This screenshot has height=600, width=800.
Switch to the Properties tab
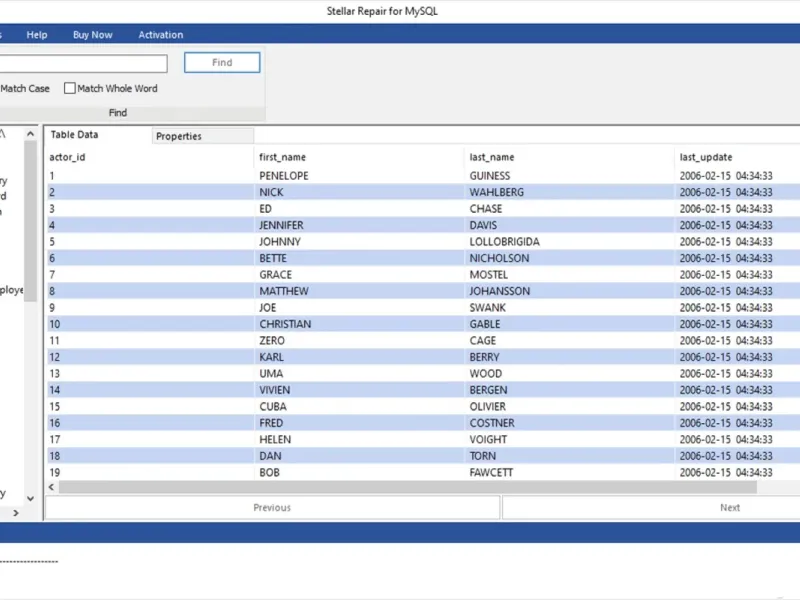203,136
